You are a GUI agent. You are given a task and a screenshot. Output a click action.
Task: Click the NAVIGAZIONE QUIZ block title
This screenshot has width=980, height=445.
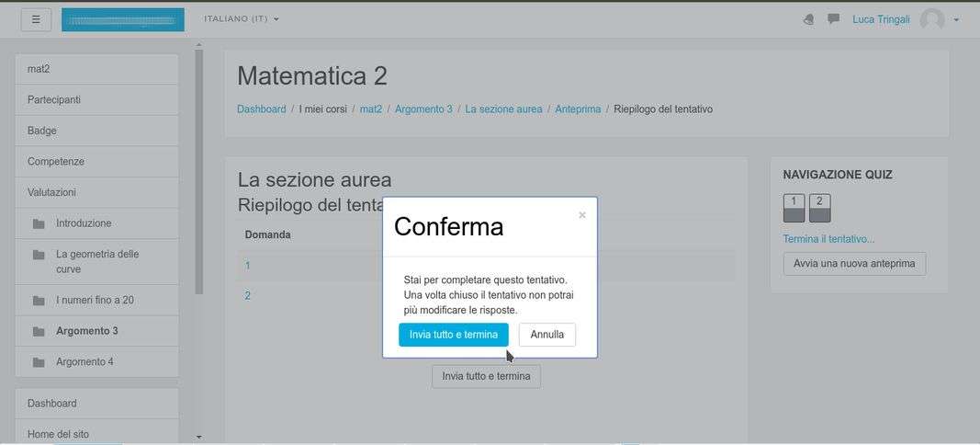point(838,176)
